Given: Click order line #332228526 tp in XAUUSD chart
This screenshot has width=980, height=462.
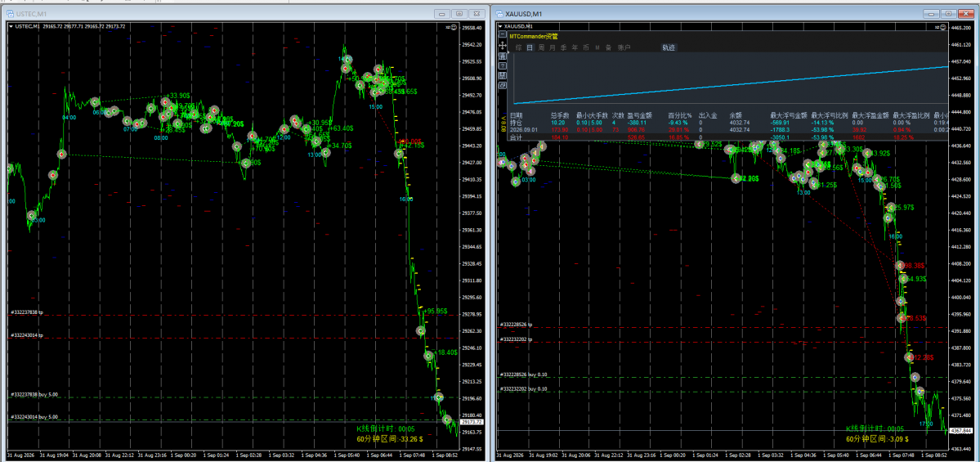Looking at the screenshot, I should pos(517,324).
